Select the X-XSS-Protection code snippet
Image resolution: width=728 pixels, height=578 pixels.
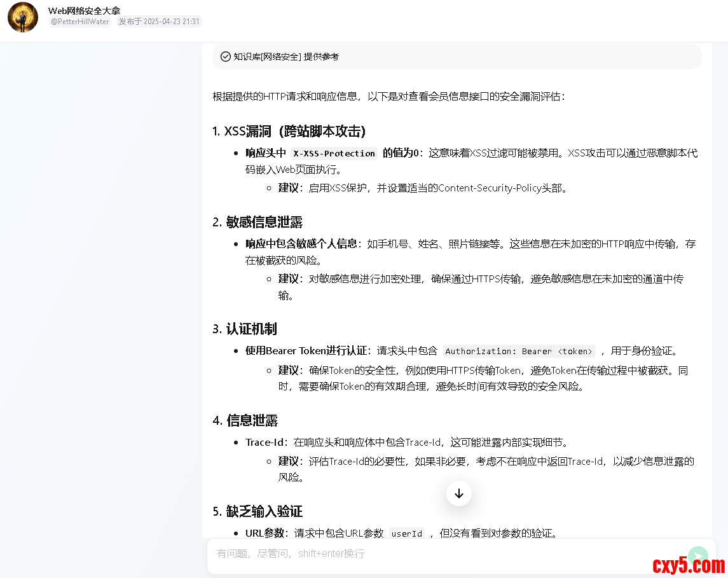pyautogui.click(x=334, y=153)
